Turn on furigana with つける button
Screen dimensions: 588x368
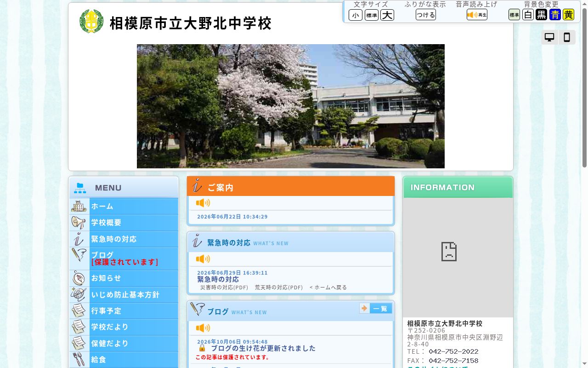point(426,15)
